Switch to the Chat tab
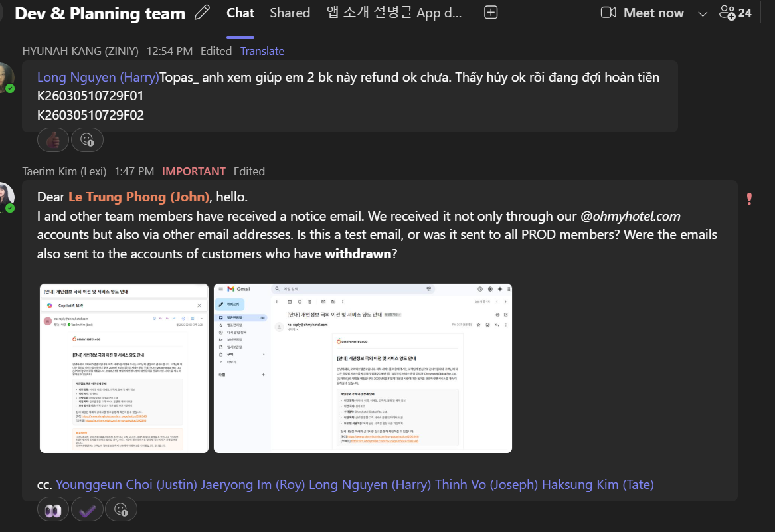 tap(240, 13)
